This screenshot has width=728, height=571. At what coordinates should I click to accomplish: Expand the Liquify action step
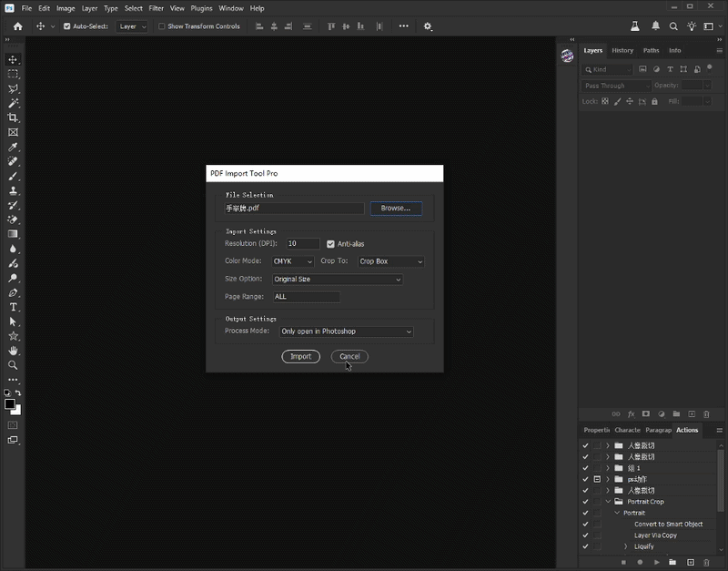[x=626, y=546]
